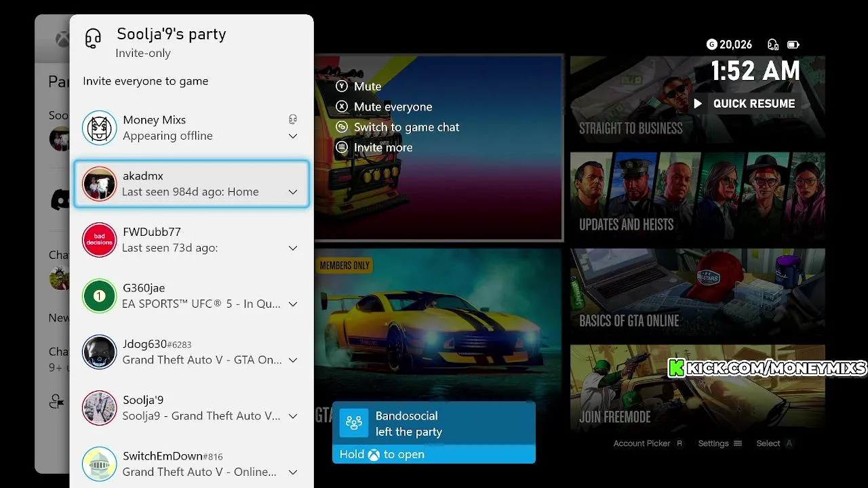Click Soolja'9's party title

tap(172, 35)
